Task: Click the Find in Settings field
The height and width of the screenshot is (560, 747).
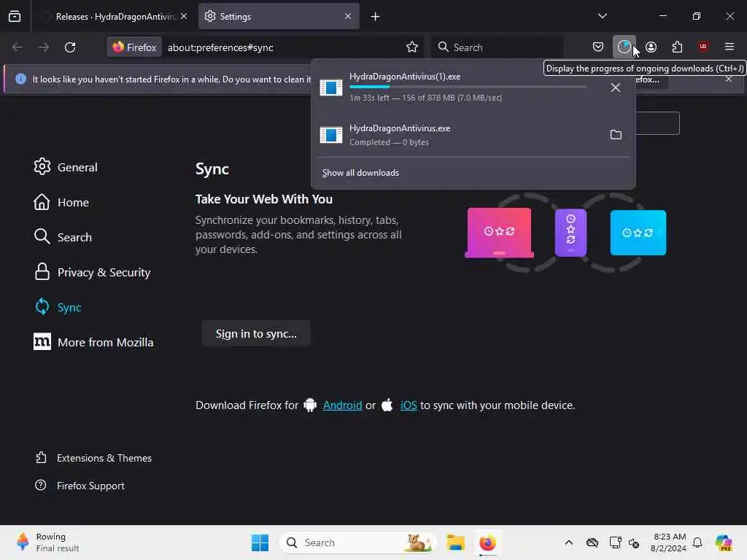Action: (x=657, y=123)
